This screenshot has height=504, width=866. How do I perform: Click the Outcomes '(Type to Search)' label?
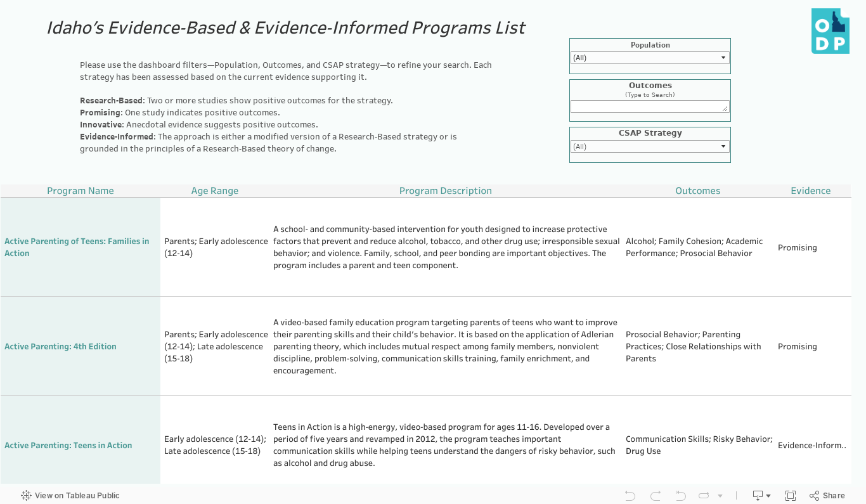(650, 95)
